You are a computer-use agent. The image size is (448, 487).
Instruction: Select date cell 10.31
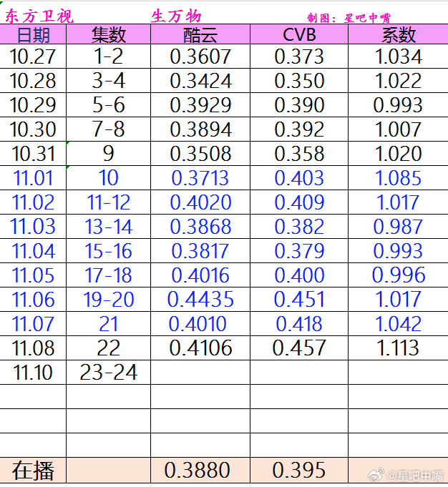[x=33, y=154]
